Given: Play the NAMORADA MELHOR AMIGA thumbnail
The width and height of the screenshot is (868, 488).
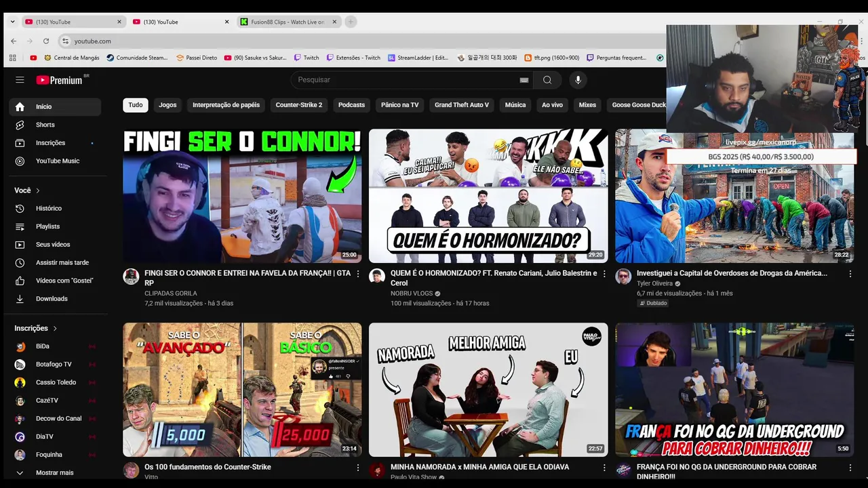Looking at the screenshot, I should pos(488,390).
